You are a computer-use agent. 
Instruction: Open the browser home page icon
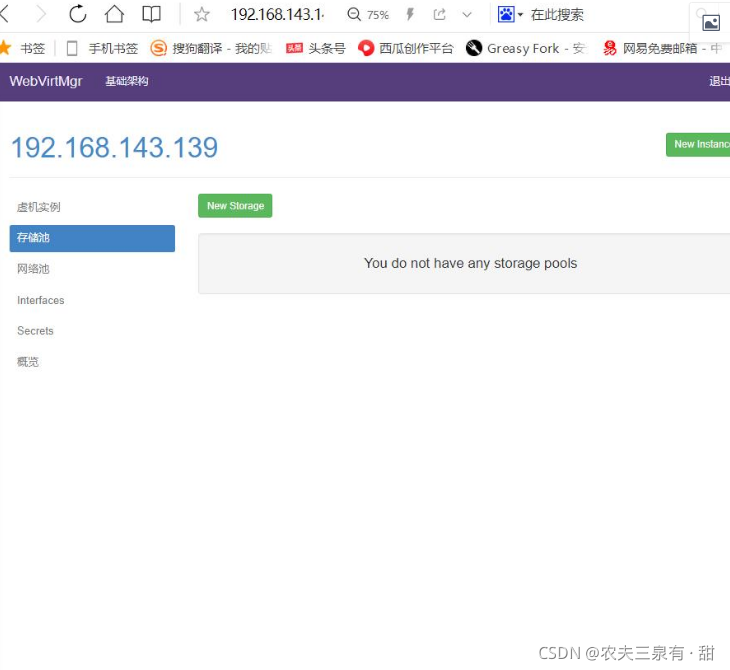coord(114,14)
